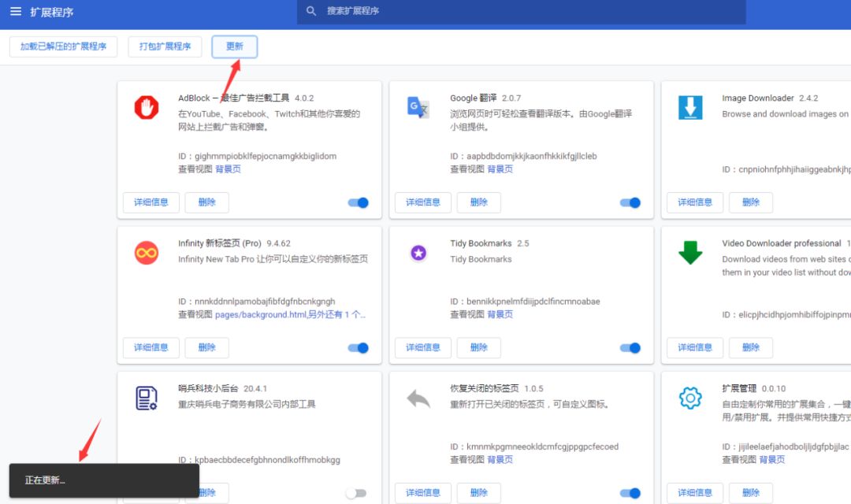
Task: Open the hamburger main menu
Action: tap(16, 11)
